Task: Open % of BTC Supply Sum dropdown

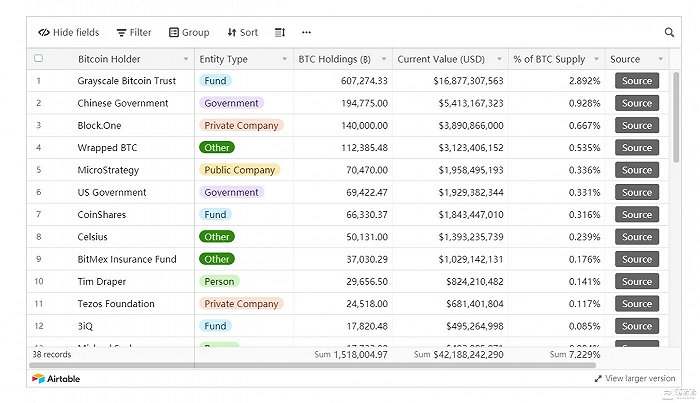Action: [x=575, y=354]
